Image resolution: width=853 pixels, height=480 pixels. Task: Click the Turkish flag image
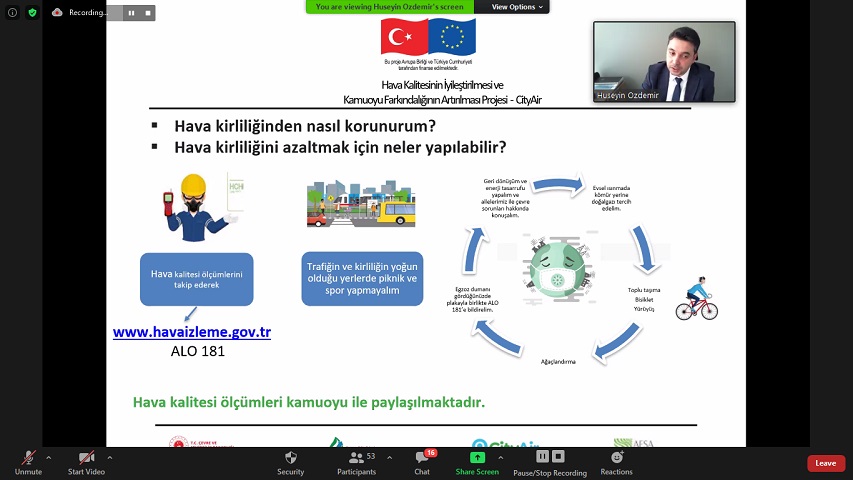click(x=404, y=36)
